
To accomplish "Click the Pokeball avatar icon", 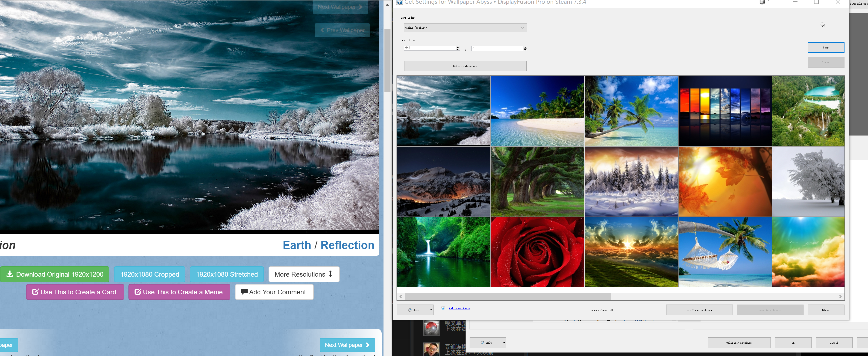I will [x=431, y=327].
